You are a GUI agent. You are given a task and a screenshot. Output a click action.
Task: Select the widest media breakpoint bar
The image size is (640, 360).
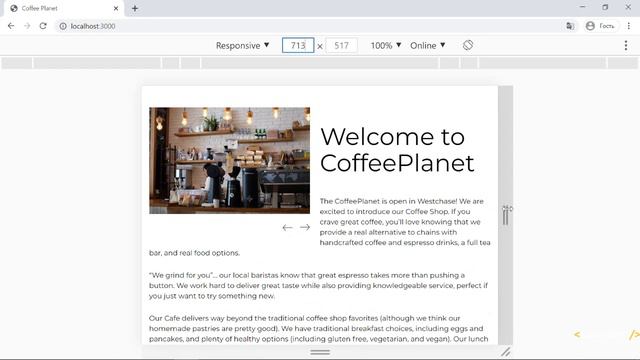point(320,63)
